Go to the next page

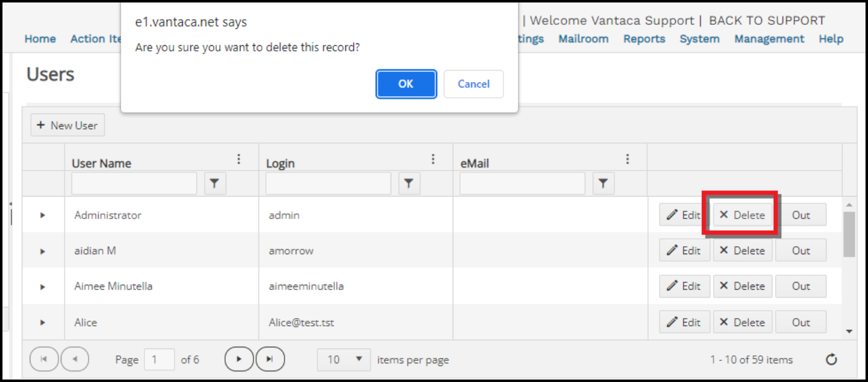pos(239,359)
